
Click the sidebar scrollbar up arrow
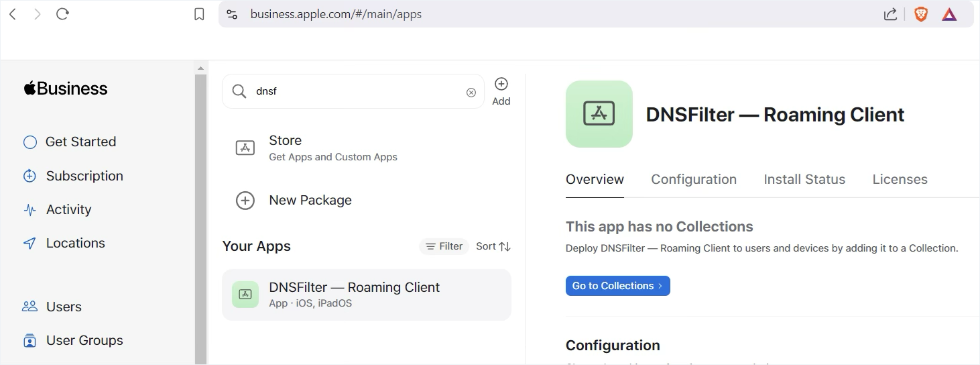200,68
